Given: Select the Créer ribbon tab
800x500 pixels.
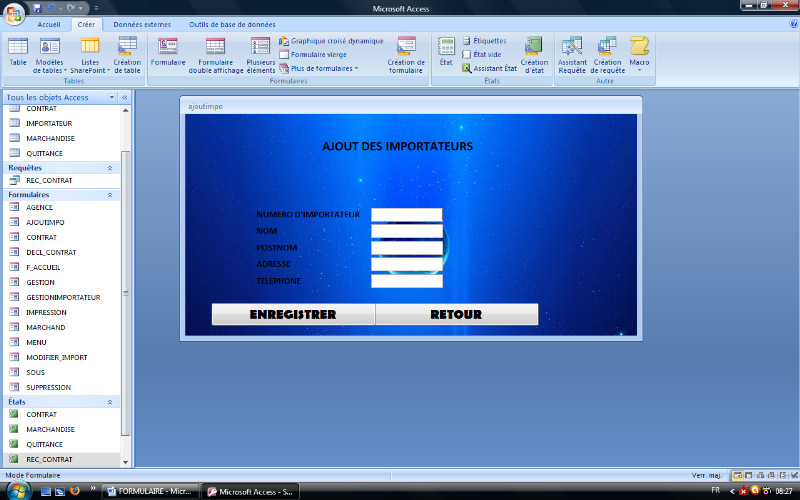Looking at the screenshot, I should point(86,24).
